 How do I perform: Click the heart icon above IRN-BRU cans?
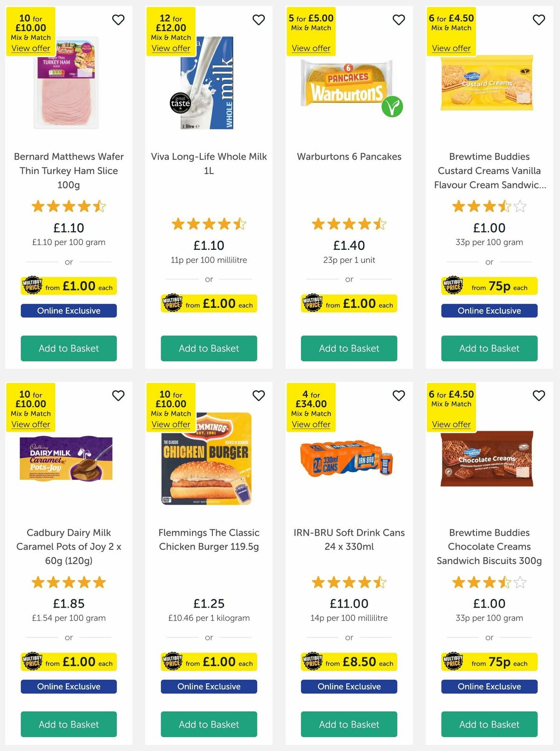[x=399, y=395]
